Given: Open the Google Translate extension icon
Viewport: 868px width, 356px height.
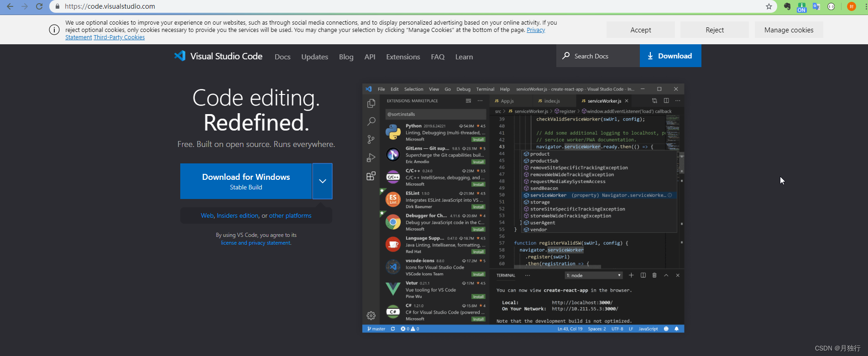Looking at the screenshot, I should coord(816,6).
